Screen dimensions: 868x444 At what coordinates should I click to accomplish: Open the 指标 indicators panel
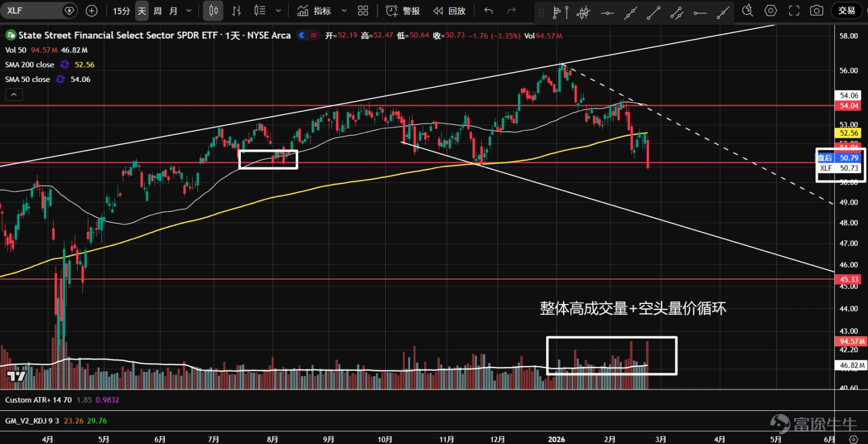(x=315, y=11)
